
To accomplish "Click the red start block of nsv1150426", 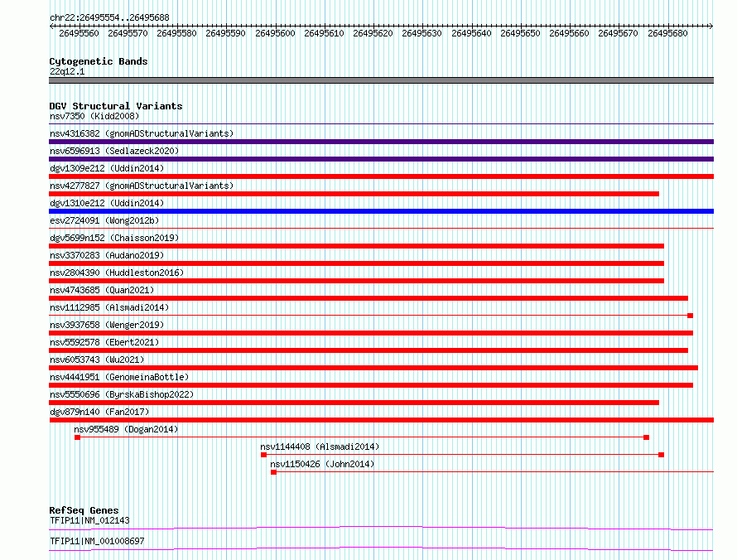I will (x=273, y=472).
